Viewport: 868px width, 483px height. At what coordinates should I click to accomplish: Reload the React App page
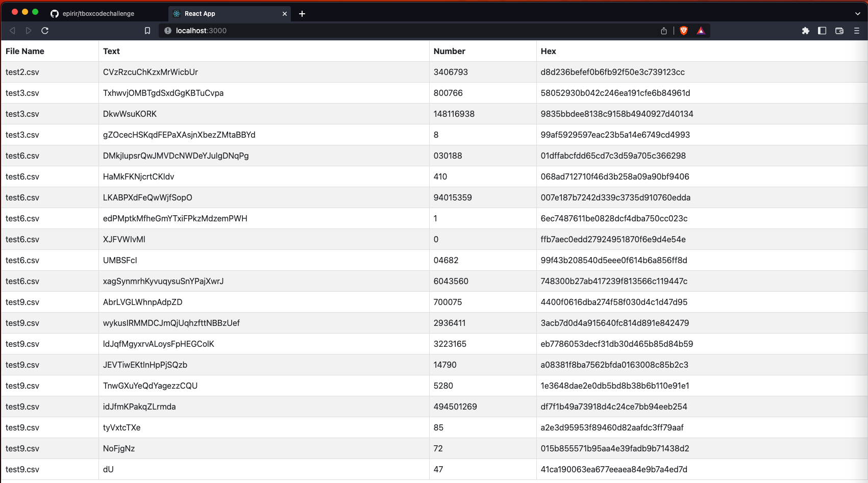click(x=45, y=31)
